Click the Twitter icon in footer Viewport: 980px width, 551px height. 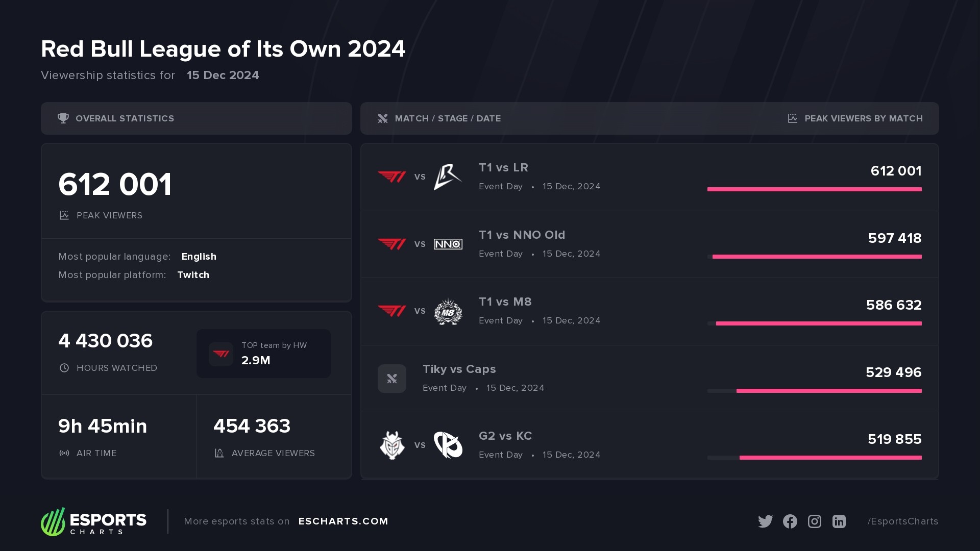[765, 521]
